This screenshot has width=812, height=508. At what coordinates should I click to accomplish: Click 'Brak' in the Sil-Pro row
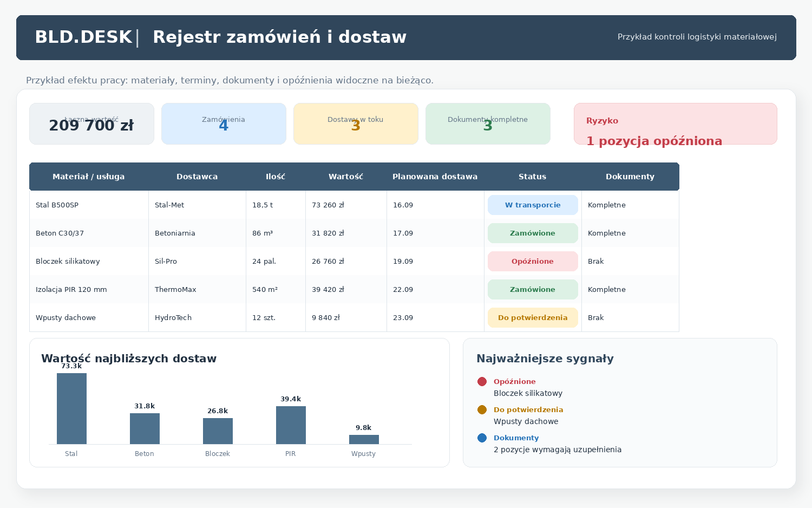coord(595,262)
